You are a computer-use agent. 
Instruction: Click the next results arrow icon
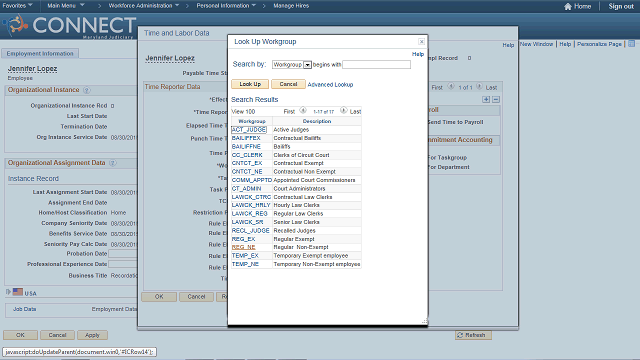(x=343, y=110)
